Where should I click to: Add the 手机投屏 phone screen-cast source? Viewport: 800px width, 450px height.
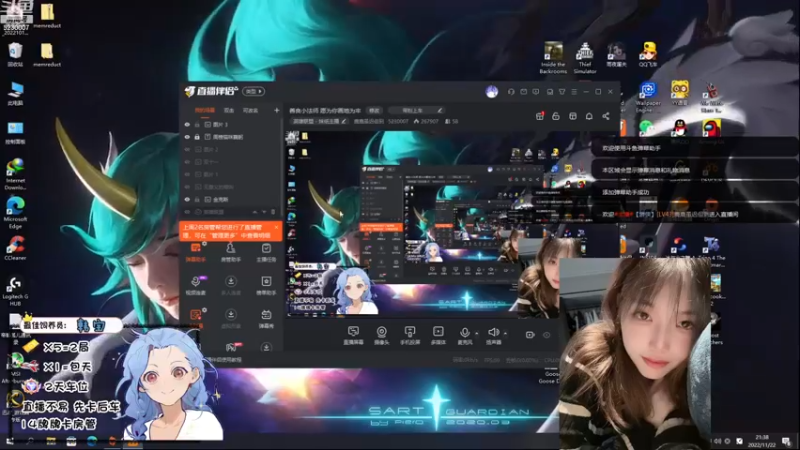410,335
